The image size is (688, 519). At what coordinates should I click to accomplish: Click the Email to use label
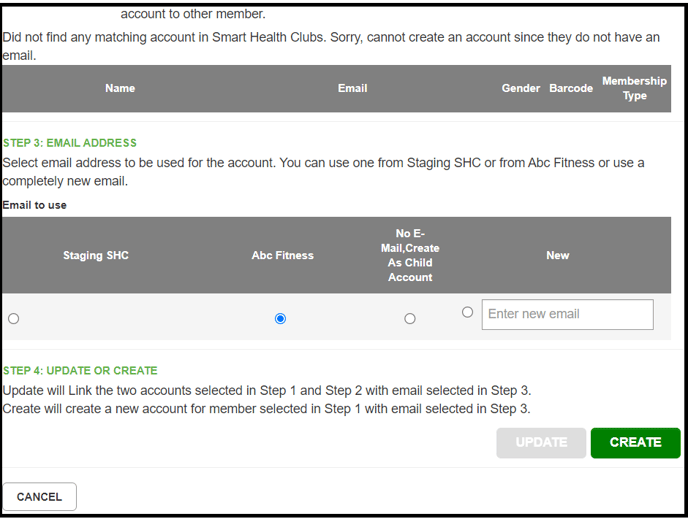(35, 205)
